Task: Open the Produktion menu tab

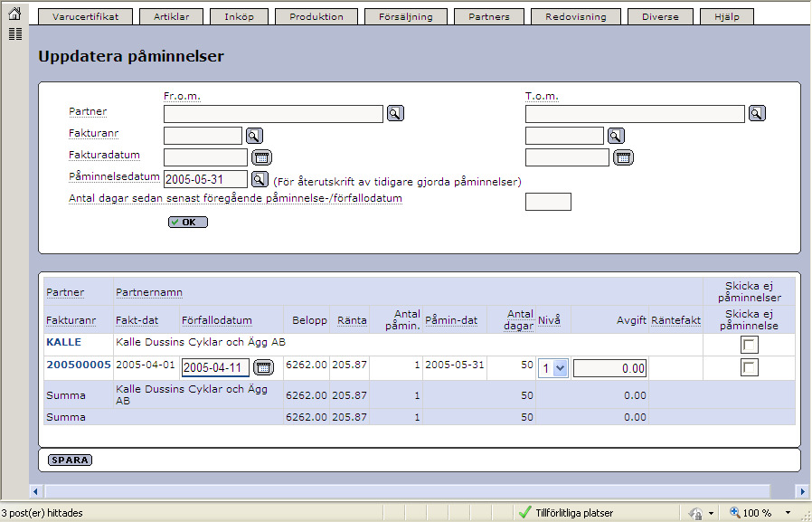Action: (316, 16)
